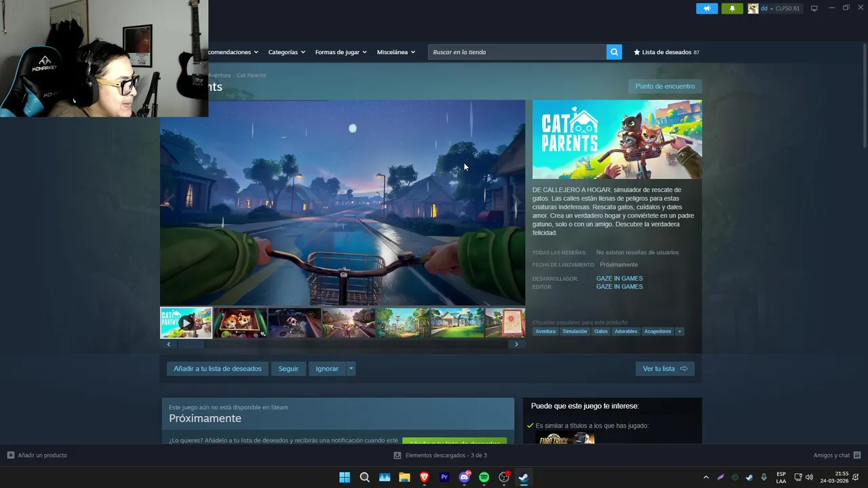
Task: Open the Euro Truck suggested game image
Action: point(565,439)
